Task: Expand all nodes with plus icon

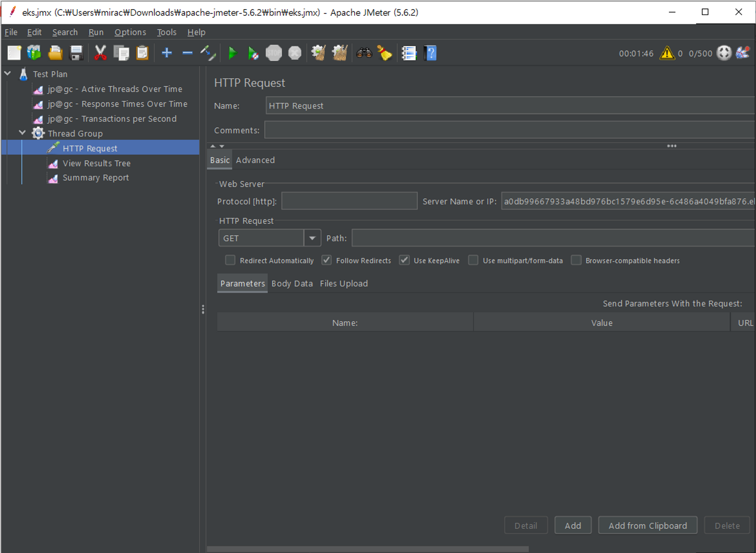Action: pos(167,53)
